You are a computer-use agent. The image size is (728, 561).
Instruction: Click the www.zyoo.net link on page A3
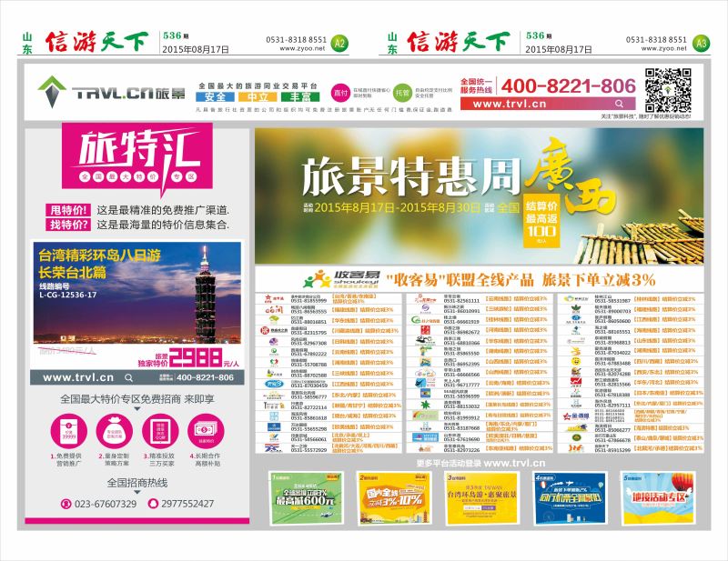[663, 48]
